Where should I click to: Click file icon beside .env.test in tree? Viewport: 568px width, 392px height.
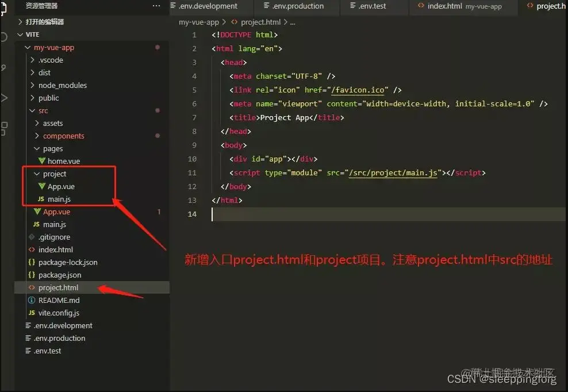pyautogui.click(x=28, y=351)
